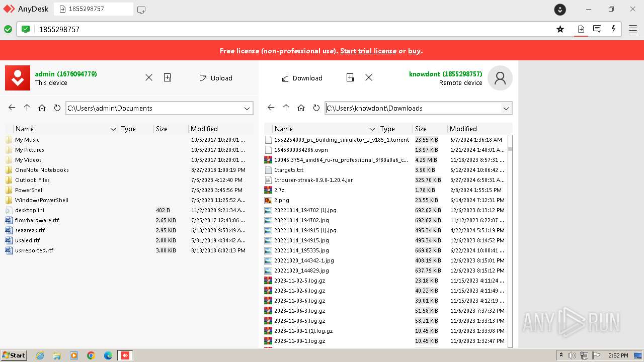Image resolution: width=644 pixels, height=362 pixels.
Task: Sort local files by Size column
Action: coord(171,129)
